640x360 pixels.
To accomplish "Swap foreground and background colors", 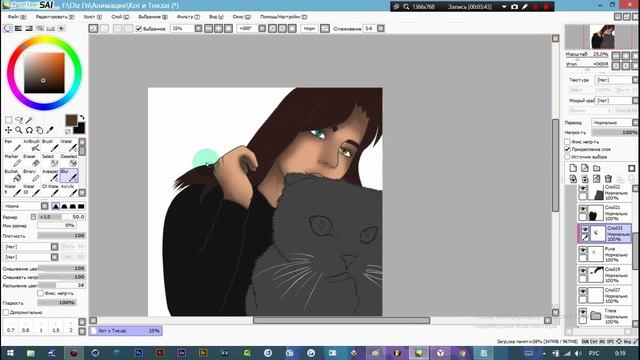I will tap(82, 118).
